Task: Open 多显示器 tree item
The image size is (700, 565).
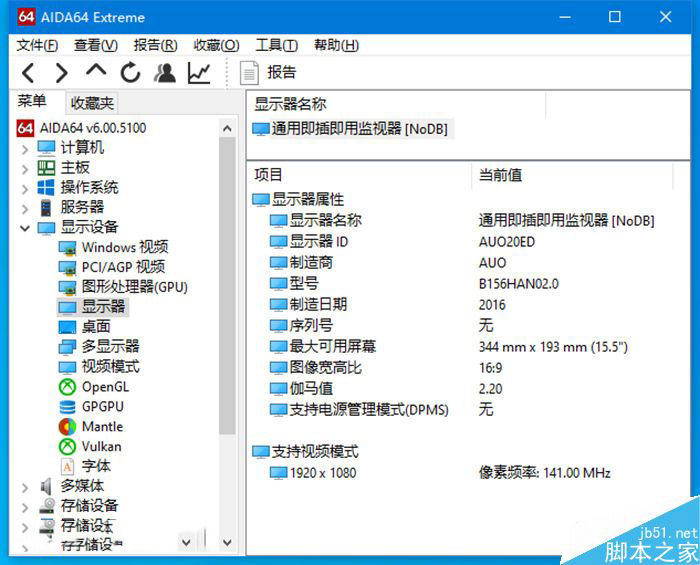Action: pyautogui.click(x=99, y=346)
